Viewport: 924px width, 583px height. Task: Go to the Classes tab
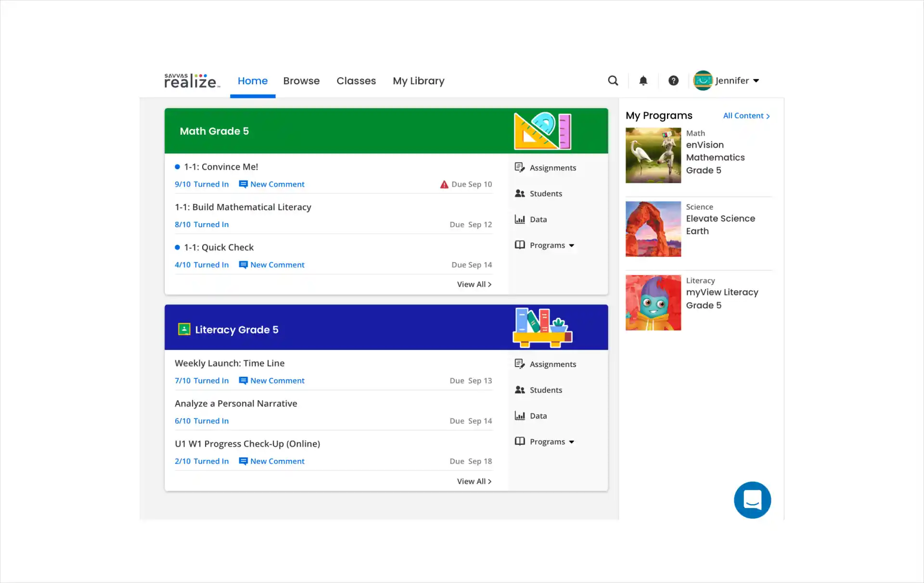[x=356, y=81]
